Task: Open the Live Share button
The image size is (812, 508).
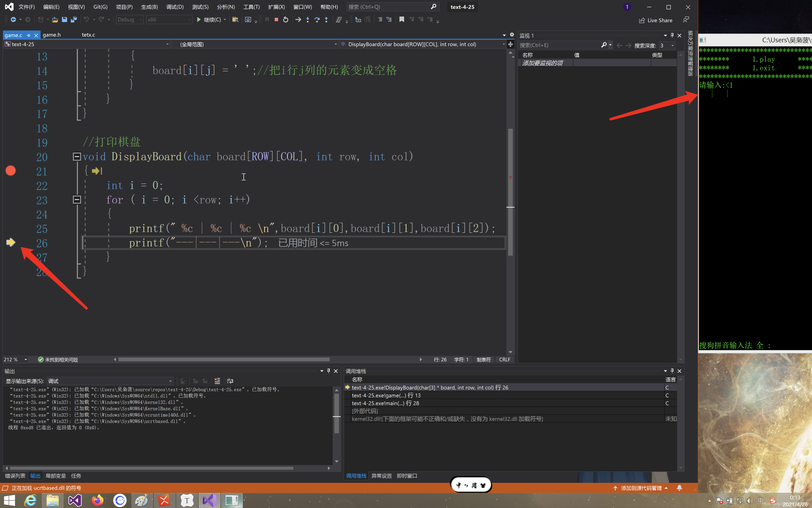Action: tap(656, 20)
